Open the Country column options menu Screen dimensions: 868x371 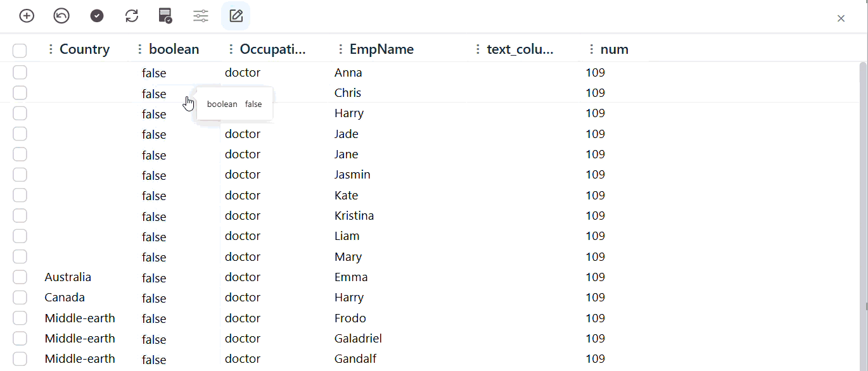point(51,49)
